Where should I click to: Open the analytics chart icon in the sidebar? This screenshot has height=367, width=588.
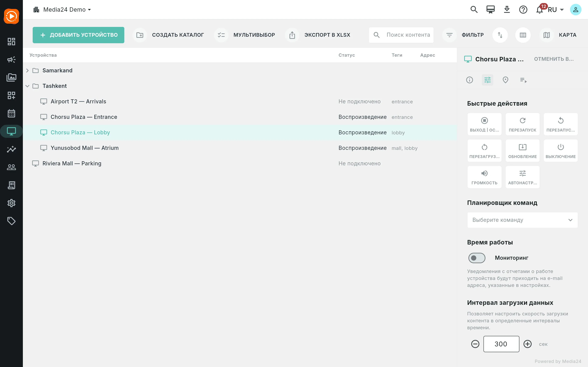[x=11, y=149]
